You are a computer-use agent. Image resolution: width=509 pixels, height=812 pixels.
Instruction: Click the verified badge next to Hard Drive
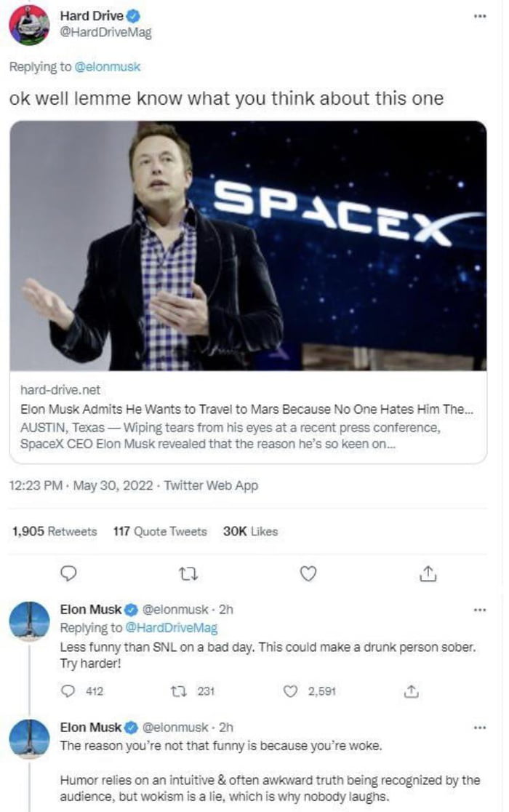133,15
